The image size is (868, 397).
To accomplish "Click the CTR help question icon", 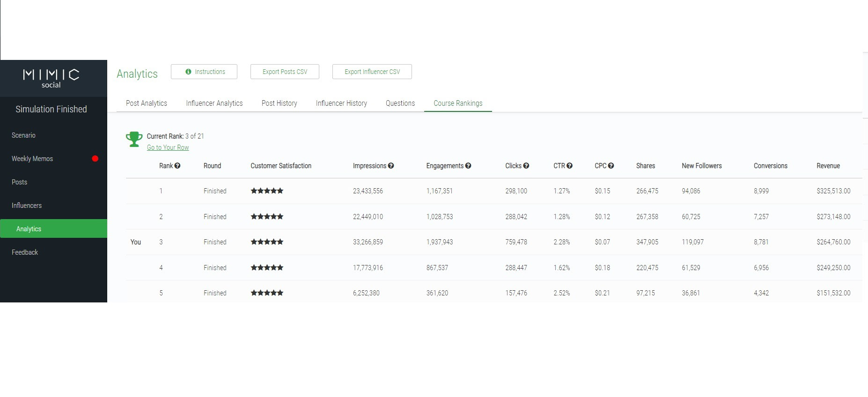I will [569, 166].
